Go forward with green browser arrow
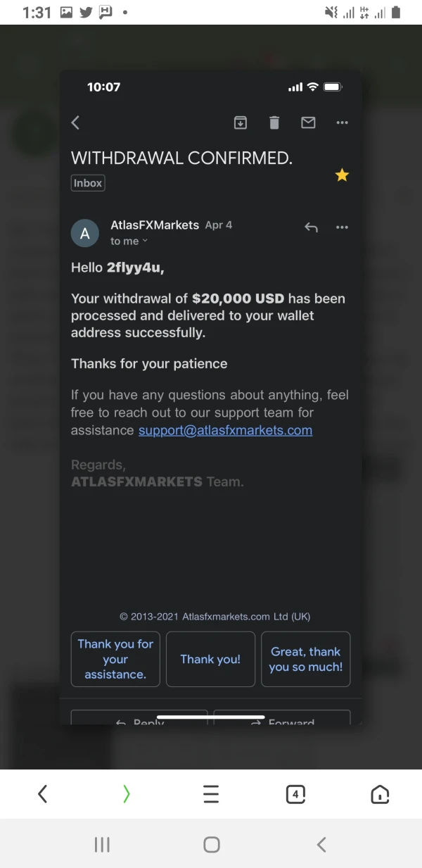The image size is (422, 868). tap(127, 794)
